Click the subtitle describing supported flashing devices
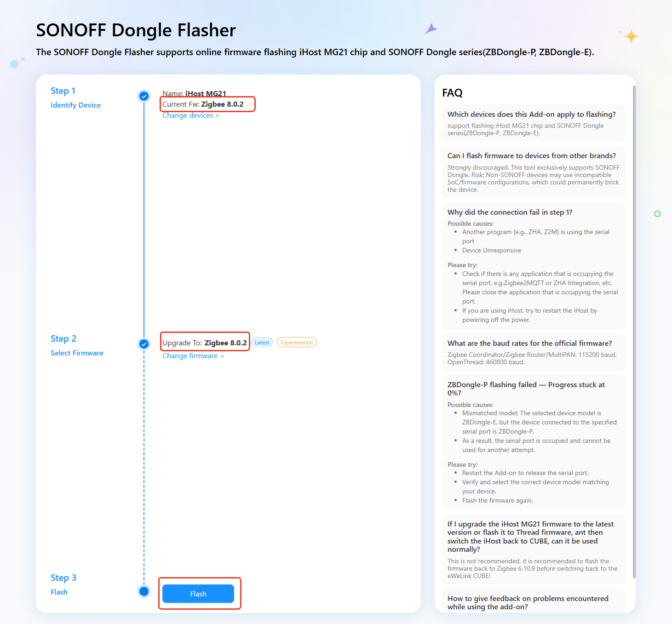Screen dimensions: 672x624 (x=315, y=52)
